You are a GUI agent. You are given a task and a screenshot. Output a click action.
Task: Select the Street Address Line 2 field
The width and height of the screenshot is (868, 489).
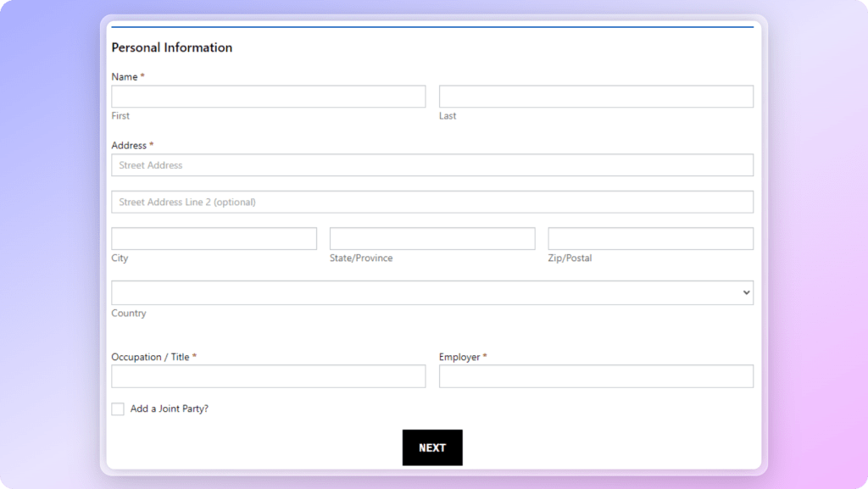pyautogui.click(x=432, y=202)
